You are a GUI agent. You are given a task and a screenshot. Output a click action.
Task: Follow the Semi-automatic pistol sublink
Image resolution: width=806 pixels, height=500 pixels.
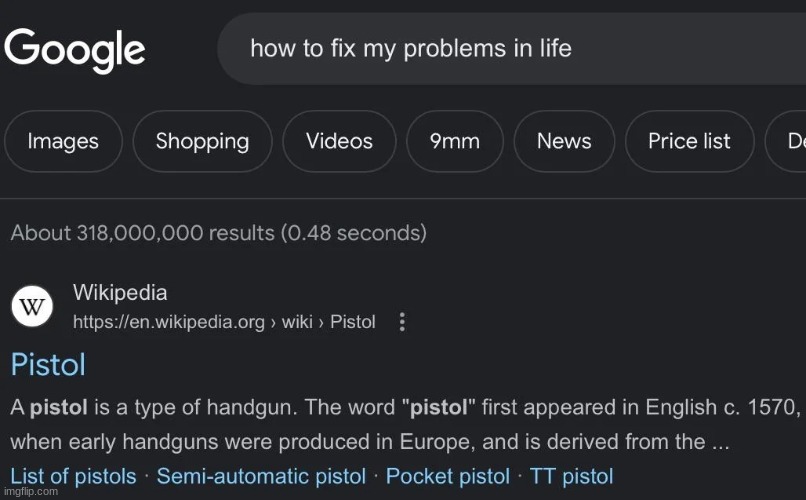pyautogui.click(x=265, y=476)
